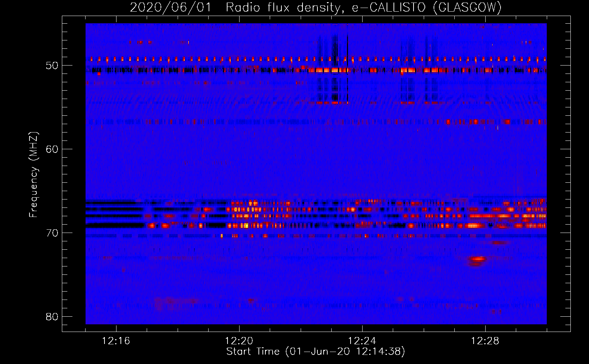The width and height of the screenshot is (589, 364).
Task: Click the 'Start Time (01-Jun-20 12:14:38)' label
Action: click(x=316, y=352)
